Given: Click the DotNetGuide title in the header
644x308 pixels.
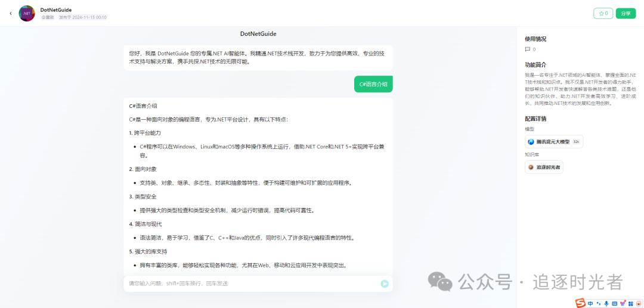Looking at the screenshot, I should [x=56, y=10].
